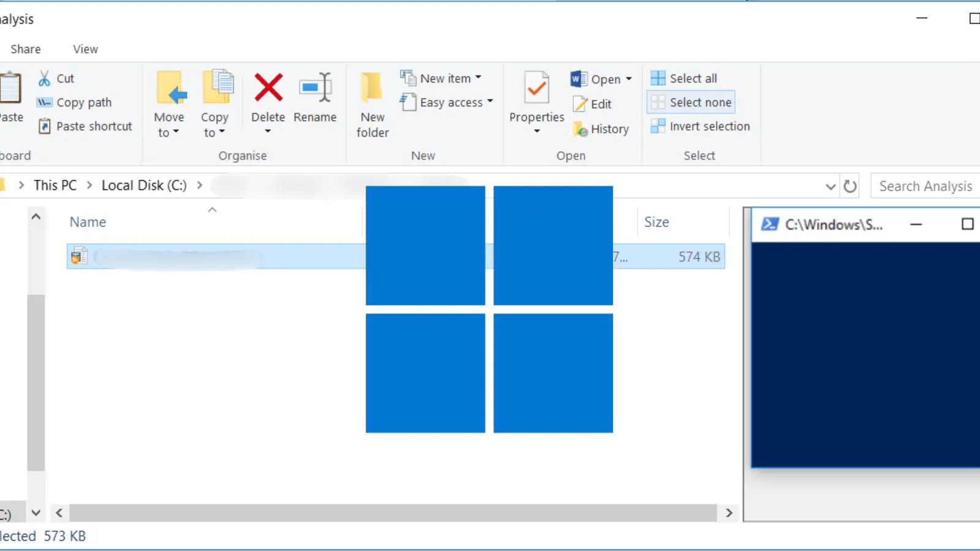This screenshot has height=551, width=980.
Task: Create a New folder
Action: point(371,104)
